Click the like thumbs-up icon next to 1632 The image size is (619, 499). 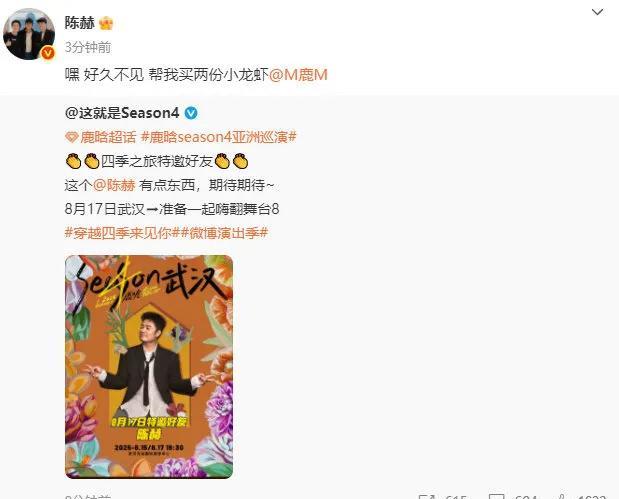563,497
